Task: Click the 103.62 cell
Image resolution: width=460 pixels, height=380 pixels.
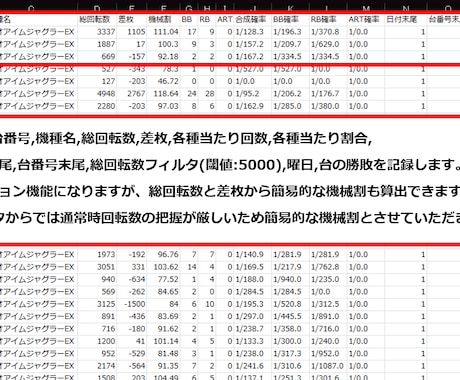Action: 163,267
